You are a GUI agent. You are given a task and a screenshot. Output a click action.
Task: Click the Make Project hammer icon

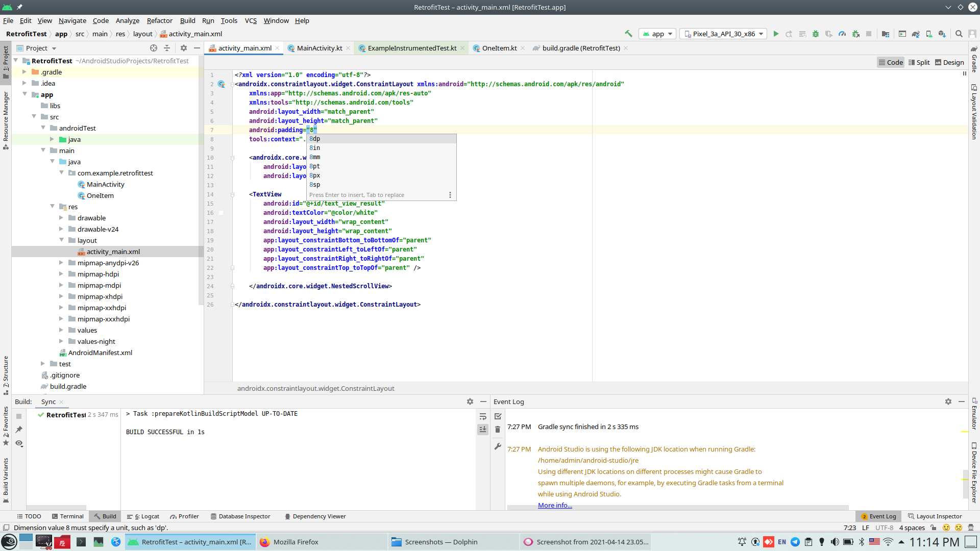click(x=628, y=34)
